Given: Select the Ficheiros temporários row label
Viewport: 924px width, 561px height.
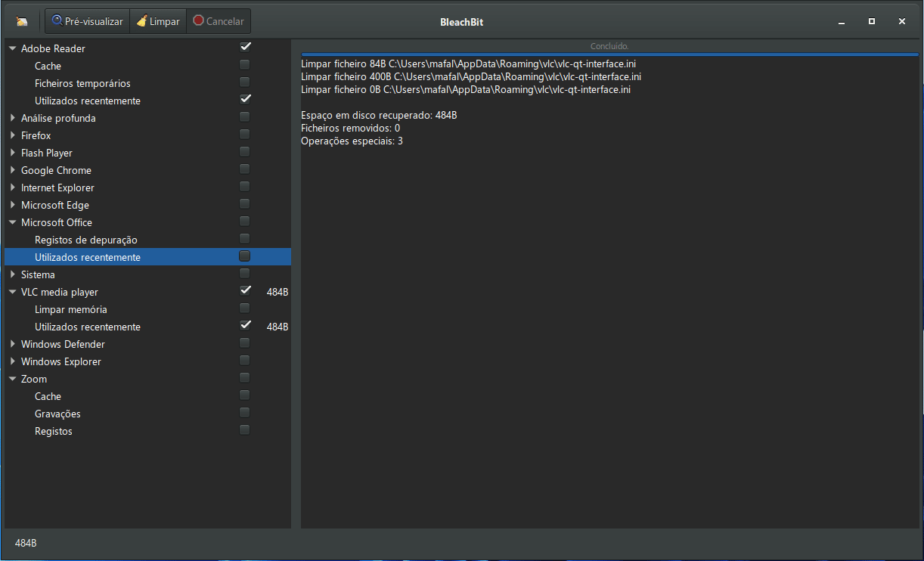Looking at the screenshot, I should click(x=82, y=83).
